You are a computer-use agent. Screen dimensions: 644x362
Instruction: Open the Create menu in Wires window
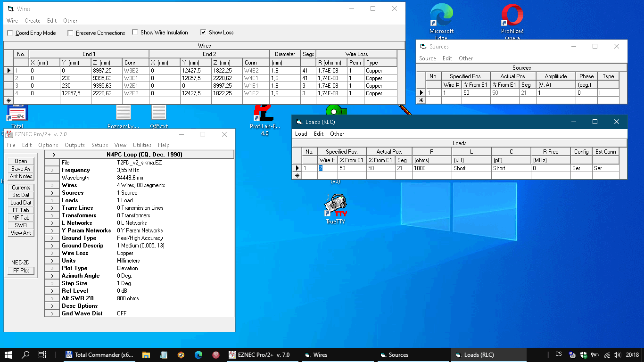33,21
